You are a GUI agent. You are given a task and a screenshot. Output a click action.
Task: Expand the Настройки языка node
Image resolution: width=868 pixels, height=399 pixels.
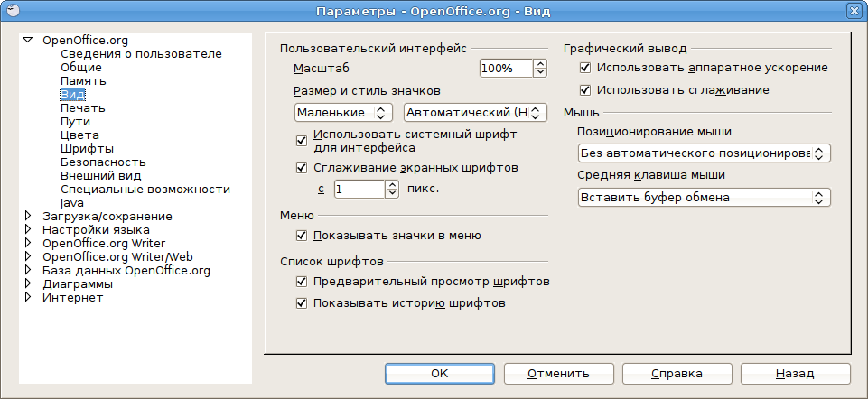(28, 229)
